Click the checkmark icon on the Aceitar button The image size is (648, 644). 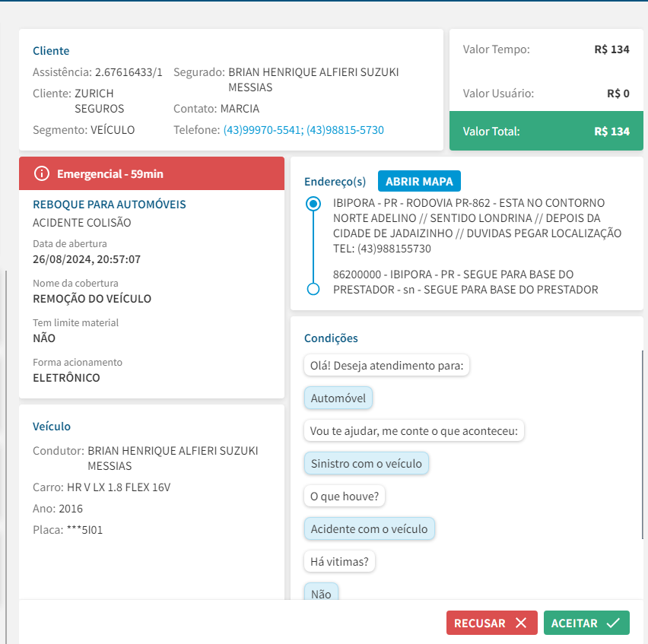point(613,623)
